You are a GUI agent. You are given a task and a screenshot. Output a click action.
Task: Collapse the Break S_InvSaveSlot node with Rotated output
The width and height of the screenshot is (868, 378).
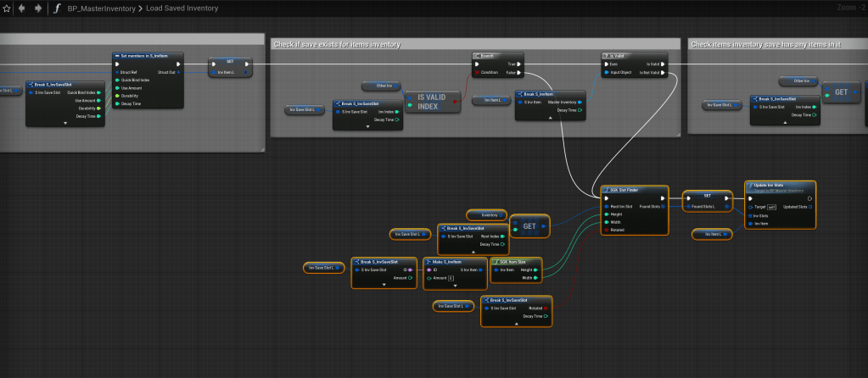click(516, 323)
